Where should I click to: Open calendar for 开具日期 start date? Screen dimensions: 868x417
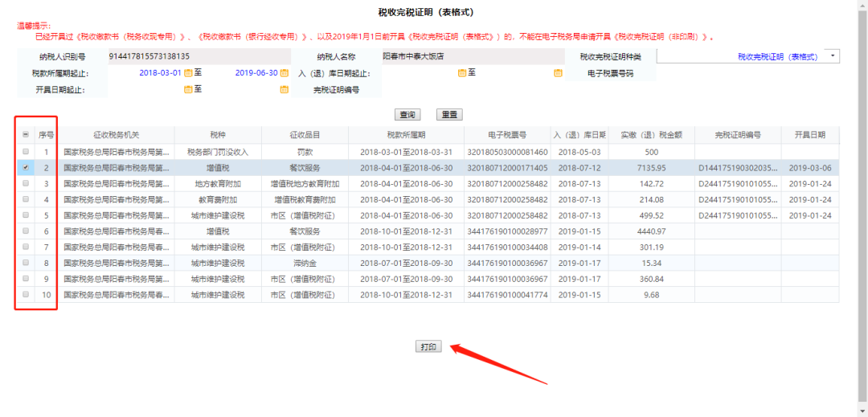click(188, 89)
